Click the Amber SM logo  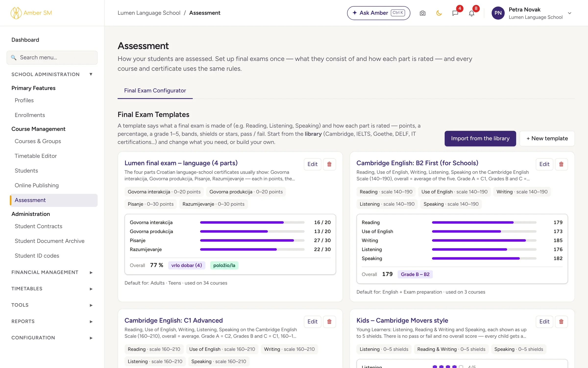click(31, 13)
